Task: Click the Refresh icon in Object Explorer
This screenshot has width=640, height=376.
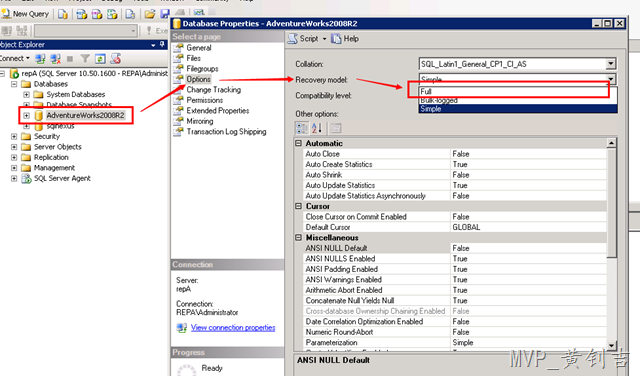Action: tap(100, 59)
